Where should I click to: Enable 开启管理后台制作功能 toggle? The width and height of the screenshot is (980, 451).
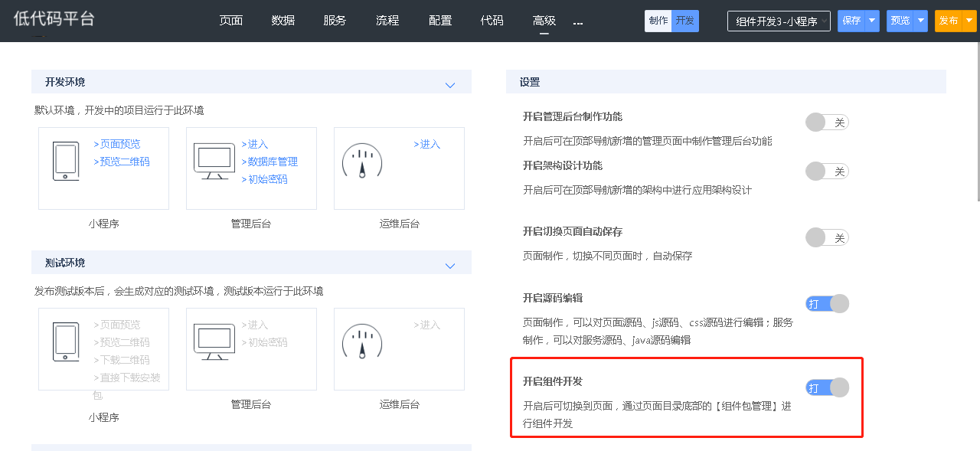tap(827, 123)
